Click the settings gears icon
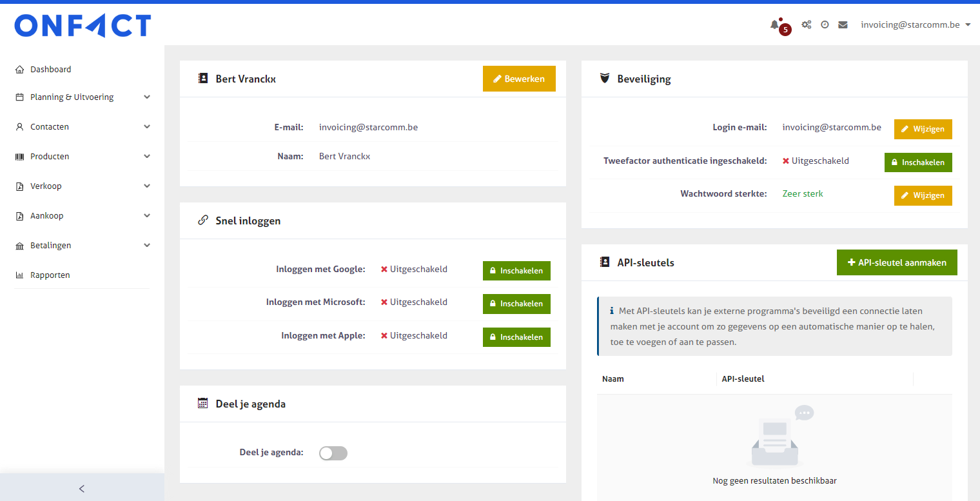This screenshot has height=501, width=980. coord(806,25)
